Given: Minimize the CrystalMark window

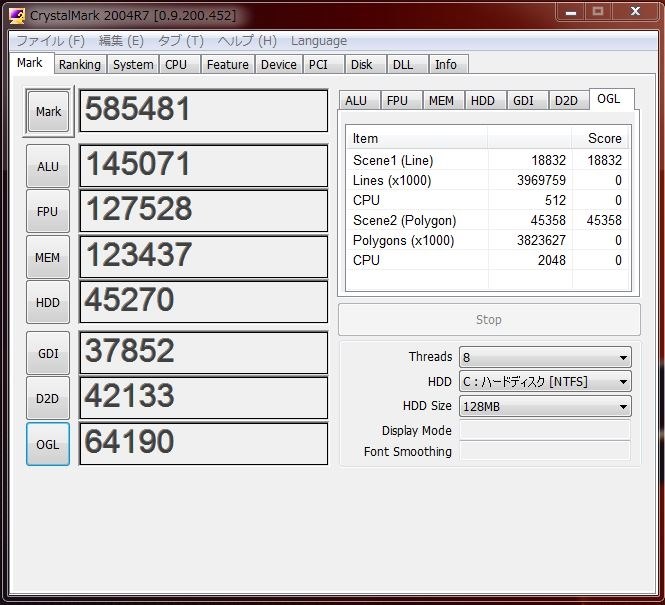Looking at the screenshot, I should [x=571, y=12].
